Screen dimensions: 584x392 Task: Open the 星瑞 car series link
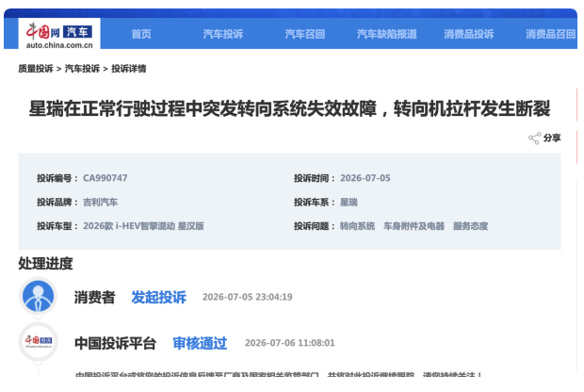coord(349,203)
